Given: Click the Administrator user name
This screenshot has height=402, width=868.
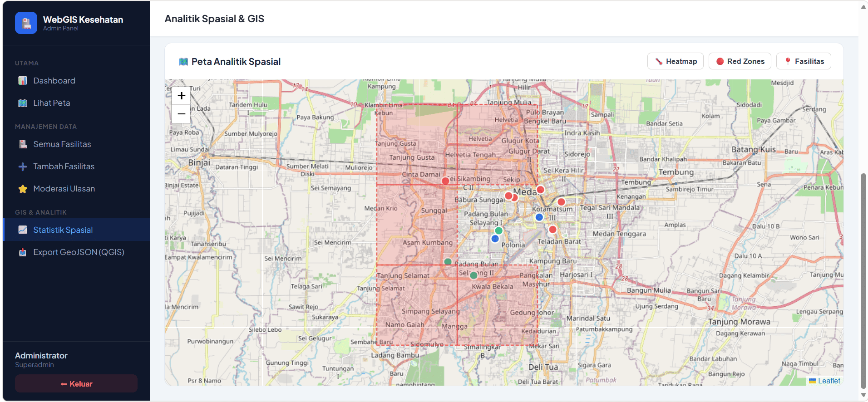Looking at the screenshot, I should [x=41, y=356].
